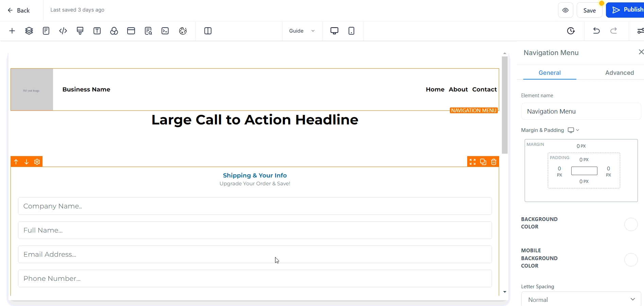The width and height of the screenshot is (644, 306).
Task: Toggle page preview eye icon
Action: pos(565,10)
